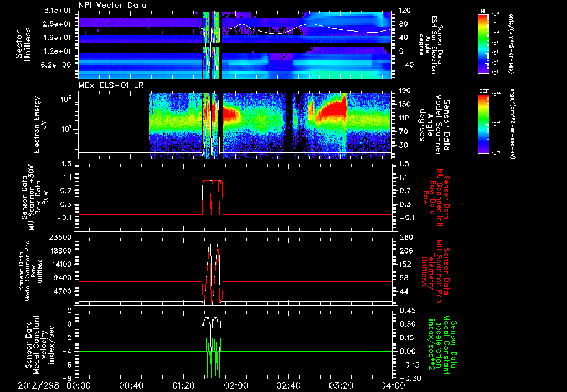Click the '110' scanner angle axis value
This screenshot has height=392, width=567.
pos(405,118)
